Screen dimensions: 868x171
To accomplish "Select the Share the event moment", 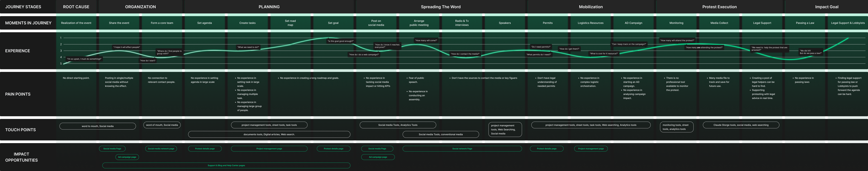I will click(119, 23).
